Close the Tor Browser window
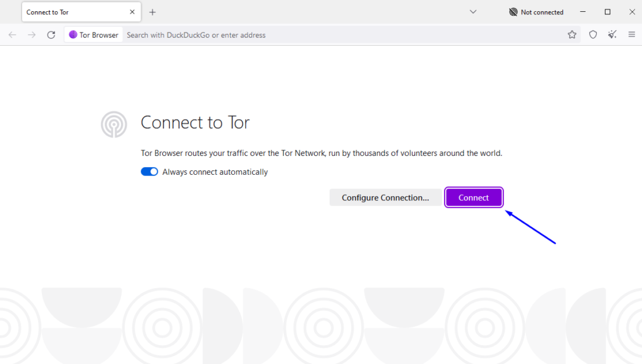Screen dimensions: 642x364 (632, 12)
